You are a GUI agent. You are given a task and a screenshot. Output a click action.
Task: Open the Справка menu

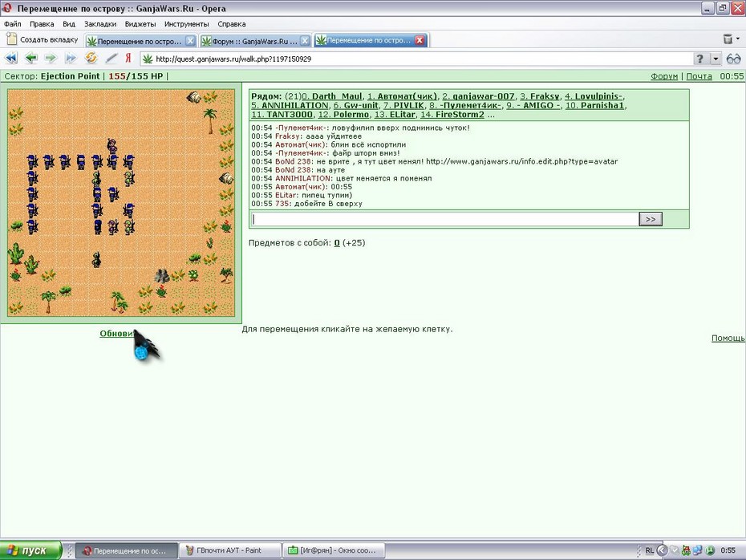232,24
